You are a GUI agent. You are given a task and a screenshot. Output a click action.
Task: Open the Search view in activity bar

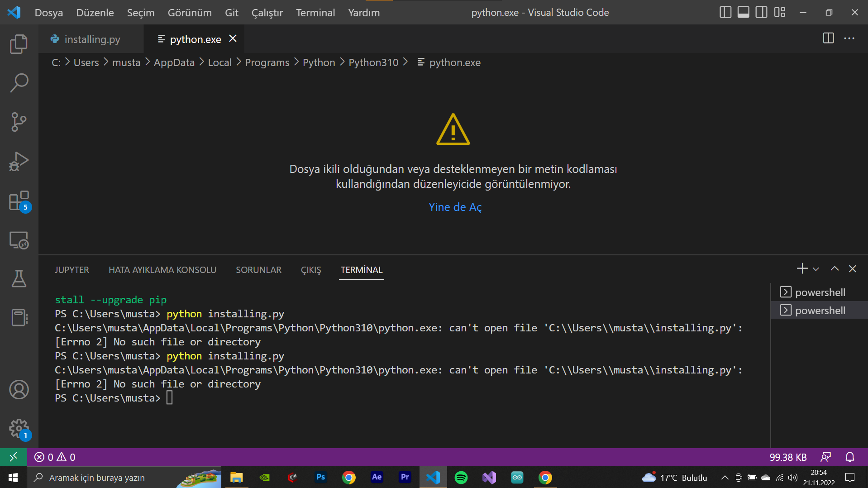click(x=19, y=83)
